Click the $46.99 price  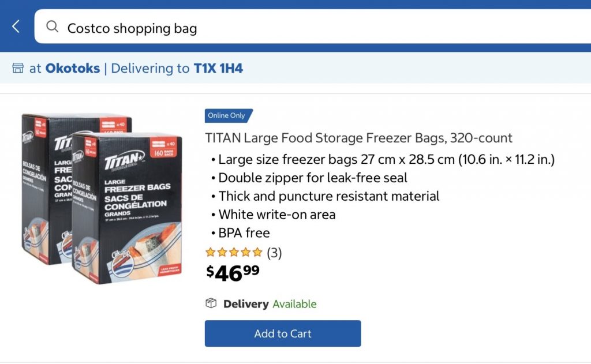(233, 272)
